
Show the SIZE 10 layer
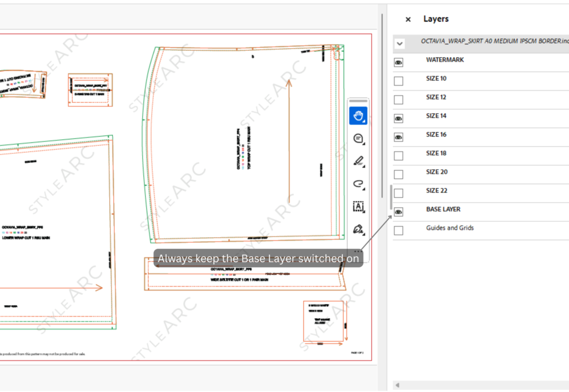click(x=398, y=81)
